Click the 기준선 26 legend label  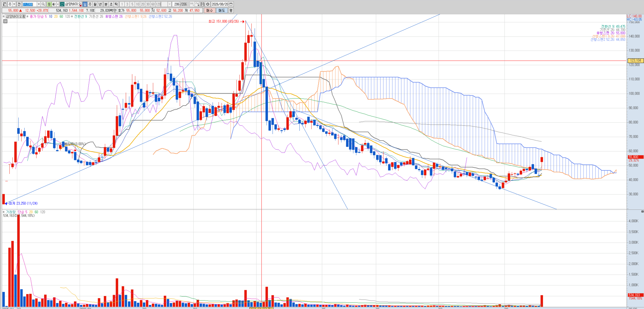click(x=96, y=16)
